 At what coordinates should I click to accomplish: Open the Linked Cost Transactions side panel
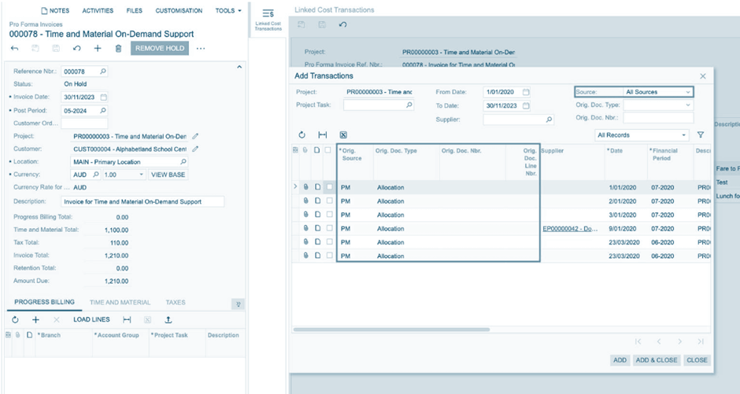point(268,19)
